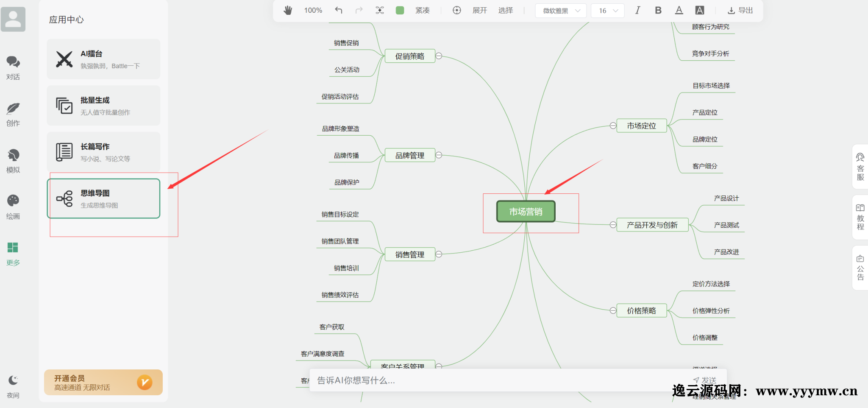Screen dimensions: 868x408
Task: Collapse the 产品开发与创新 branch
Action: point(613,225)
